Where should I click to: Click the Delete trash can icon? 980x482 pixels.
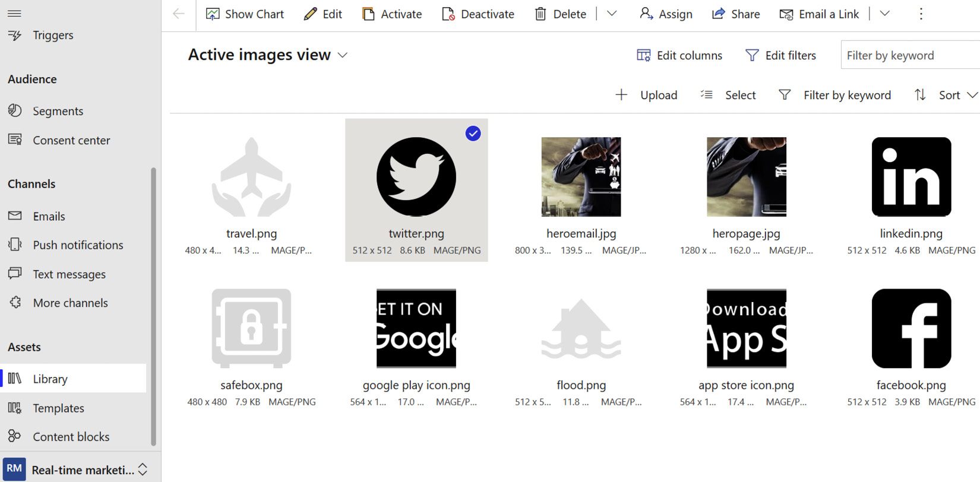[540, 14]
